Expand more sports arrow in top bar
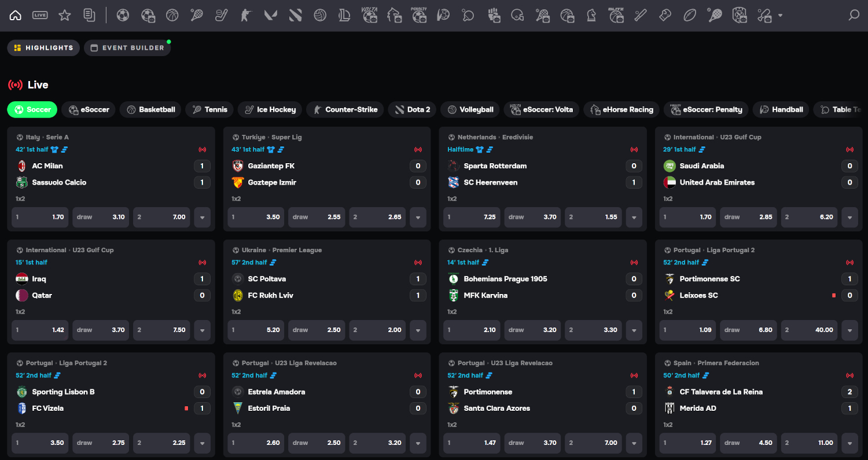This screenshot has width=868, height=460. click(x=780, y=16)
